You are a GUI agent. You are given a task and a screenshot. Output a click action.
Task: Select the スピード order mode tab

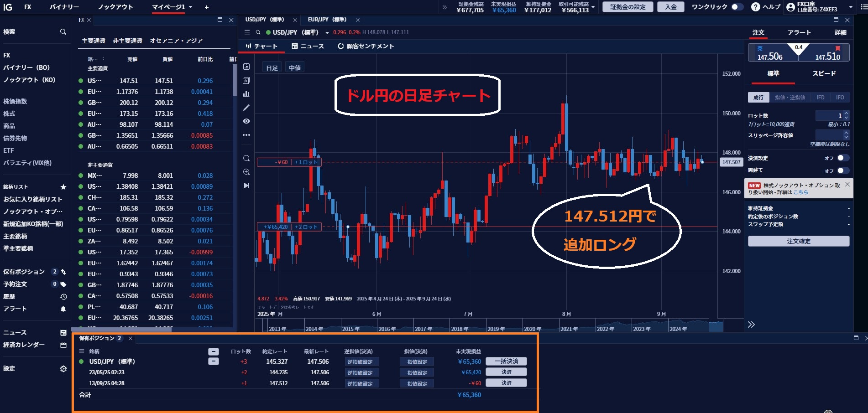(x=824, y=73)
